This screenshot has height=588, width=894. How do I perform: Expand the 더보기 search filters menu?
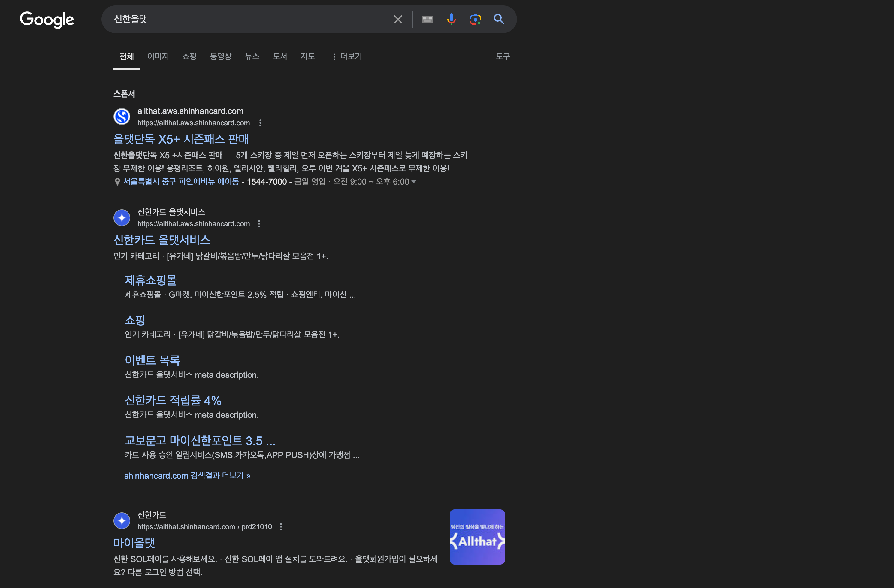[x=347, y=56]
